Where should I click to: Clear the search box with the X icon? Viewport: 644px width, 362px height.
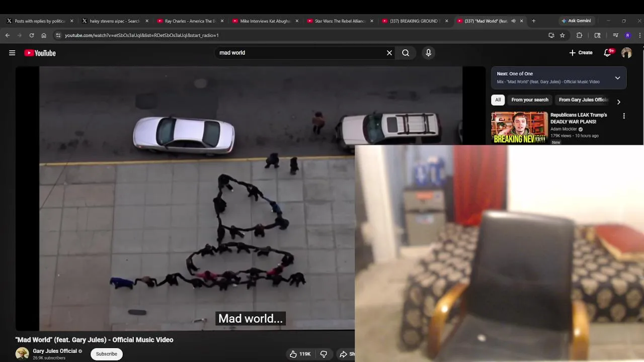click(x=389, y=53)
